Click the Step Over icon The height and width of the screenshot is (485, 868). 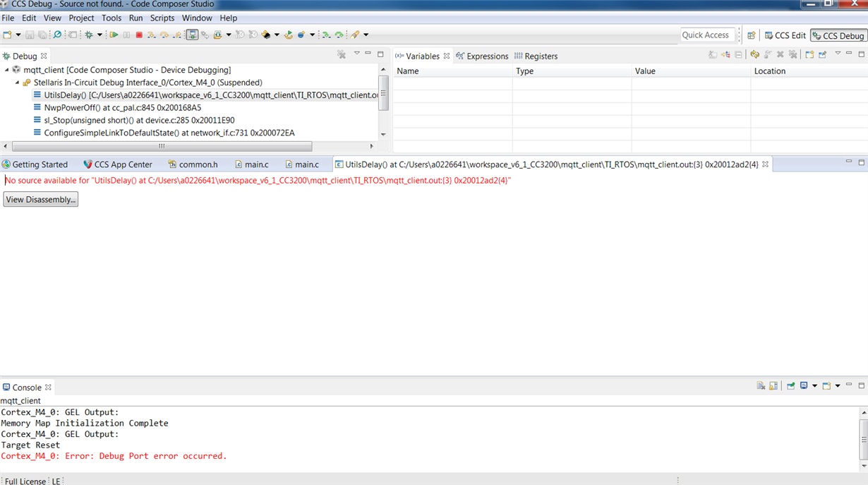(x=164, y=35)
